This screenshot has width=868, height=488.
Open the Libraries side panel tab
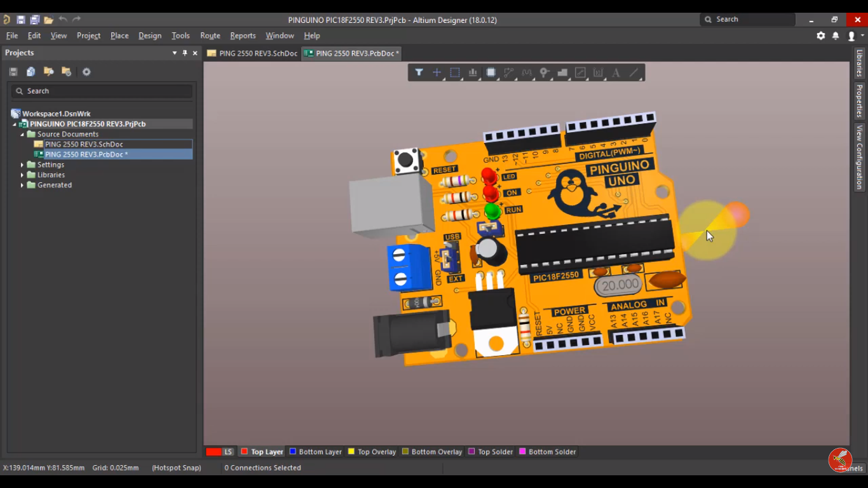859,63
